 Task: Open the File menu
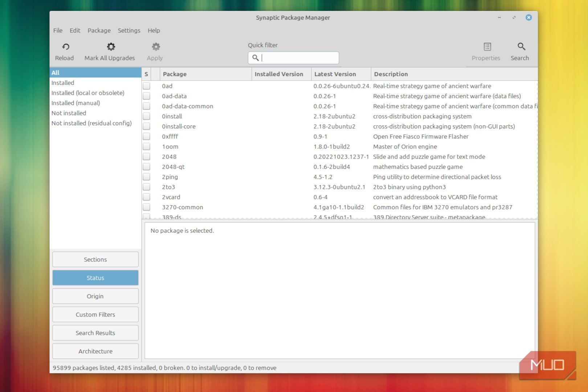coord(58,30)
